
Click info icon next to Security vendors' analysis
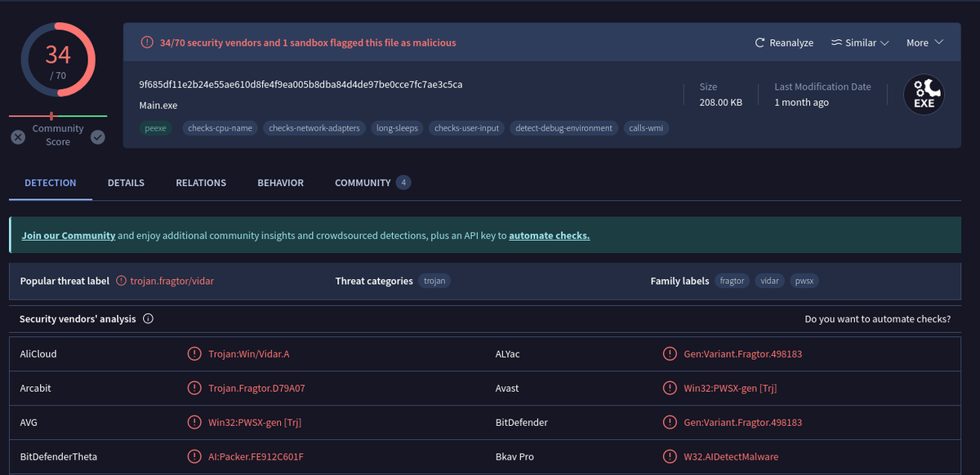(148, 319)
